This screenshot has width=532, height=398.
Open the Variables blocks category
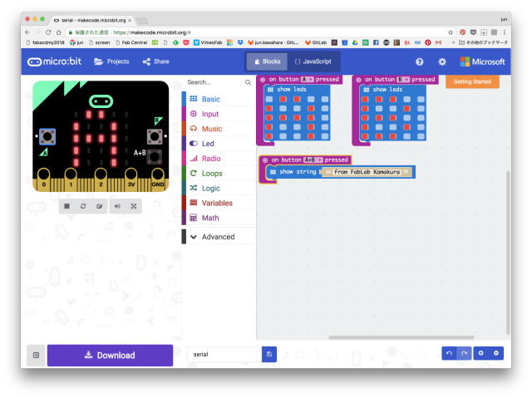[219, 203]
